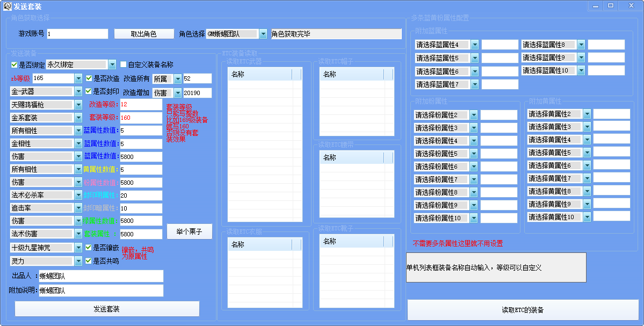This screenshot has width=644, height=326.
Task: Open the 金-武器 equipment type dropdown
Action: pyautogui.click(x=78, y=92)
